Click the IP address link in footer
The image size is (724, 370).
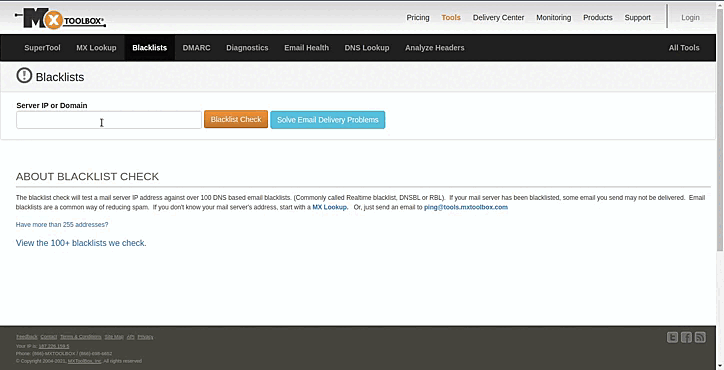click(54, 346)
